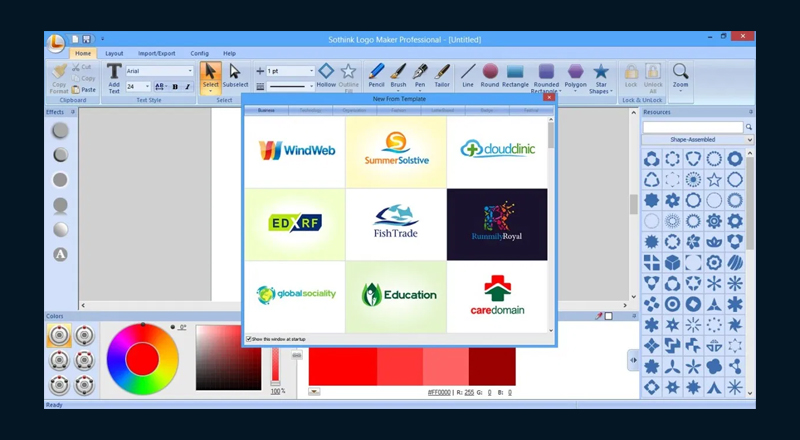Pick the dark red color swatch

coord(491,365)
